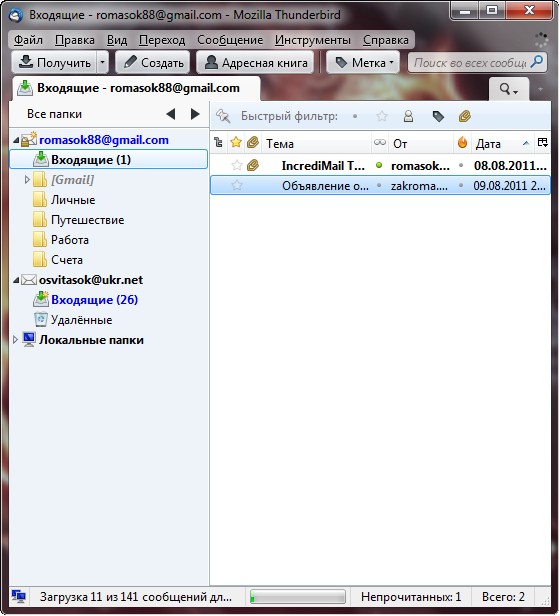
Task: Sort messages by Дата column
Action: [x=503, y=143]
